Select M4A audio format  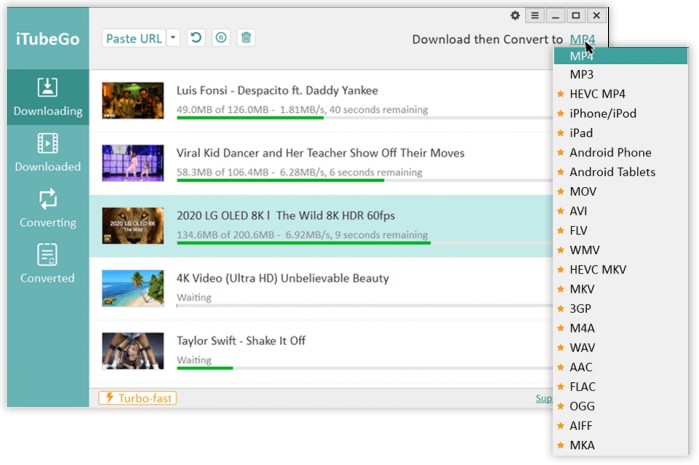point(620,328)
